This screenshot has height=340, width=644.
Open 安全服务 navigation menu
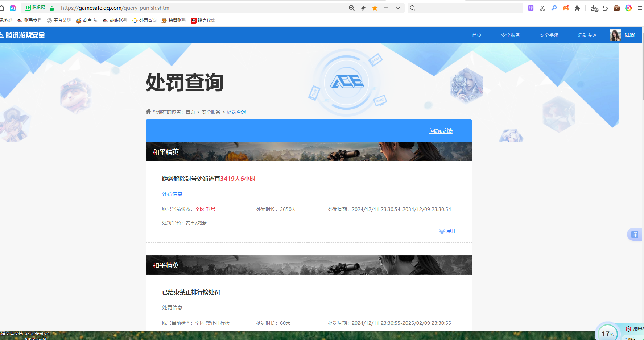click(x=510, y=35)
